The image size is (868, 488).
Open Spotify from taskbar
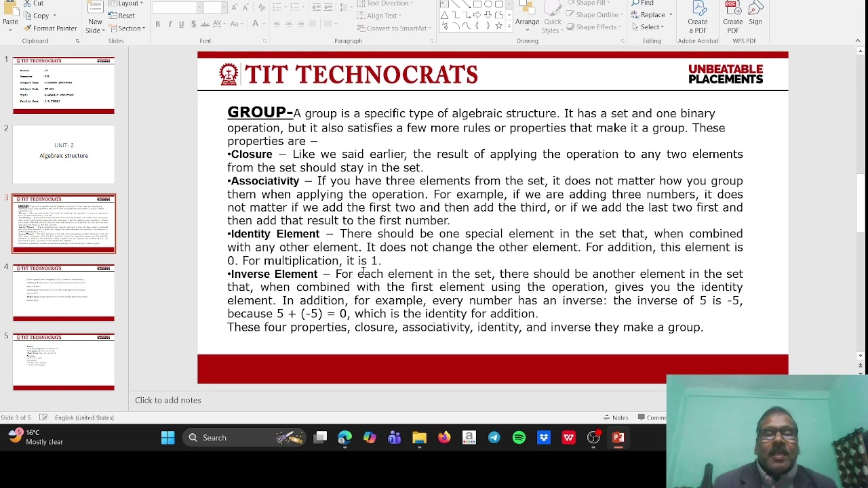tap(519, 438)
